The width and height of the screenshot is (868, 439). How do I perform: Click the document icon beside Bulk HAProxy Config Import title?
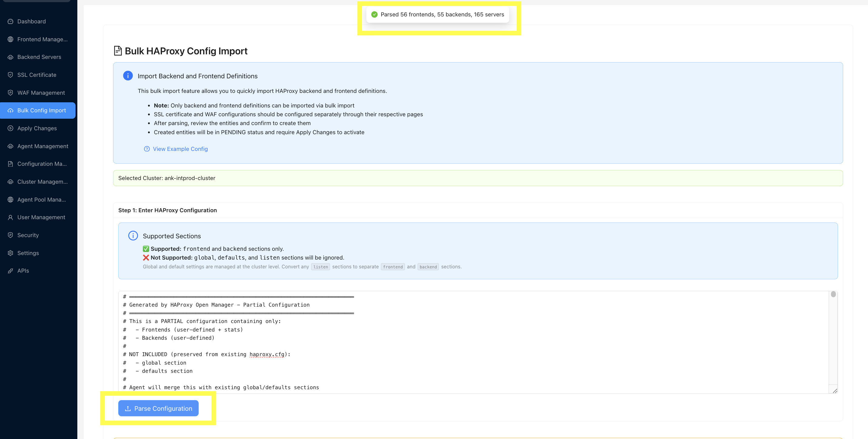(x=118, y=51)
